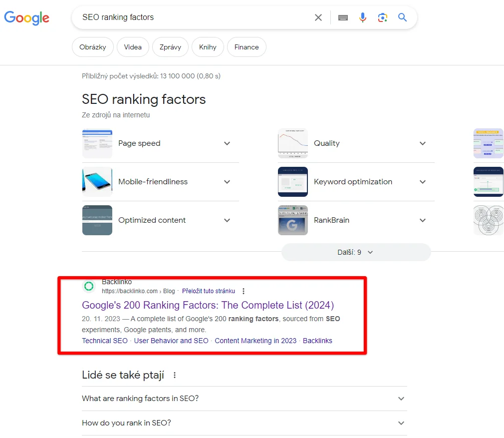
Task: Expand the Page speed item chevron
Action: coord(227,143)
